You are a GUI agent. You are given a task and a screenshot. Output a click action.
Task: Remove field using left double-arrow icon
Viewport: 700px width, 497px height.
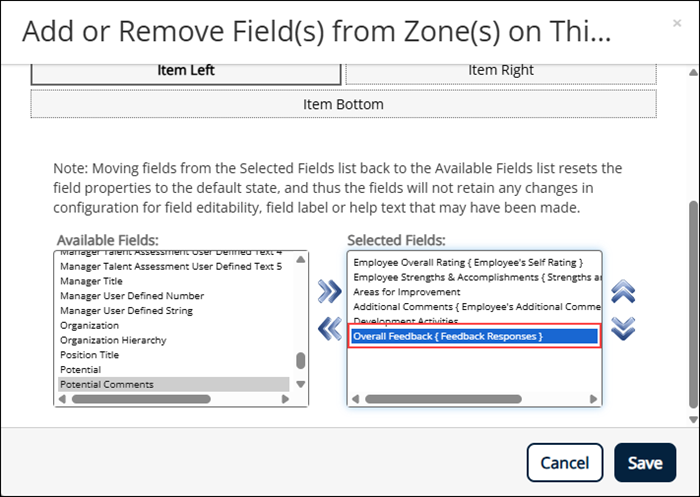click(329, 329)
